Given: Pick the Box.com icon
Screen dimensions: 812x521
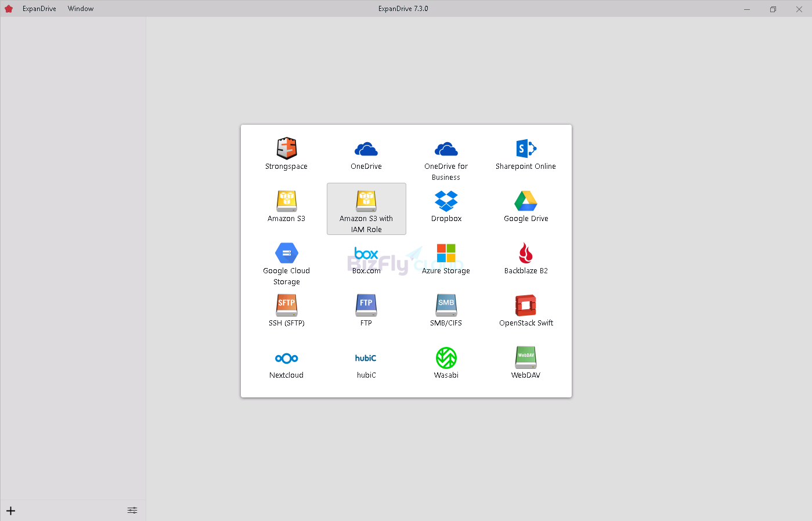Looking at the screenshot, I should coord(366,254).
